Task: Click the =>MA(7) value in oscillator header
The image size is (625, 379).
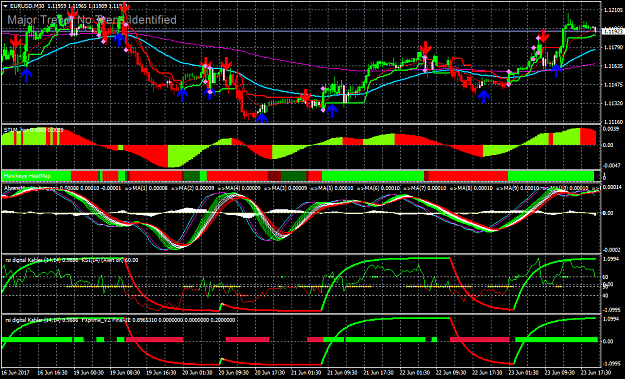Action: click(424, 188)
